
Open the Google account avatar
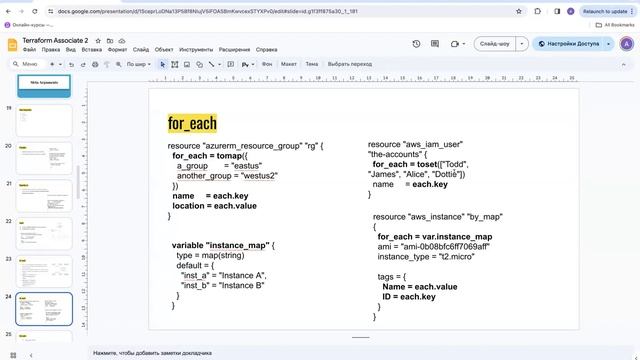pyautogui.click(x=627, y=44)
